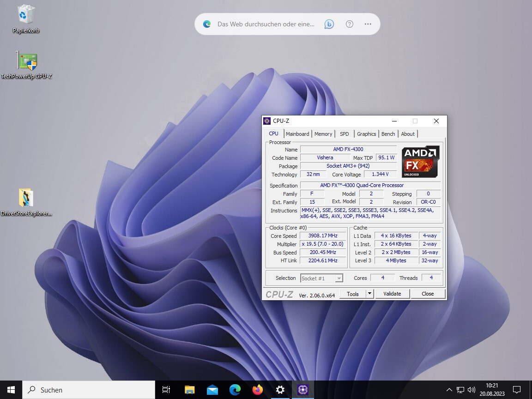The height and width of the screenshot is (399, 532).
Task: Click the Bus Speed value 200.45 MHz
Action: click(323, 253)
